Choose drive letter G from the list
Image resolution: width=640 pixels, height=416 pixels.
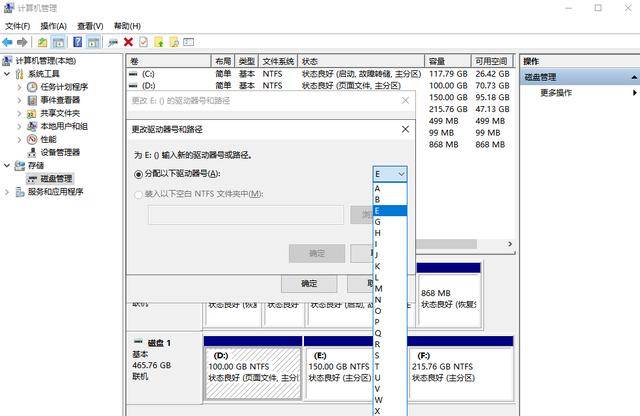click(x=378, y=222)
